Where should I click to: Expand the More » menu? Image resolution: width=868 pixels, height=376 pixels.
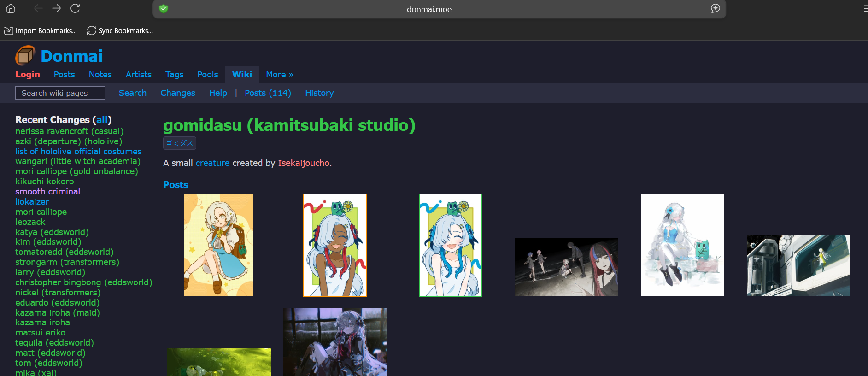[279, 75]
